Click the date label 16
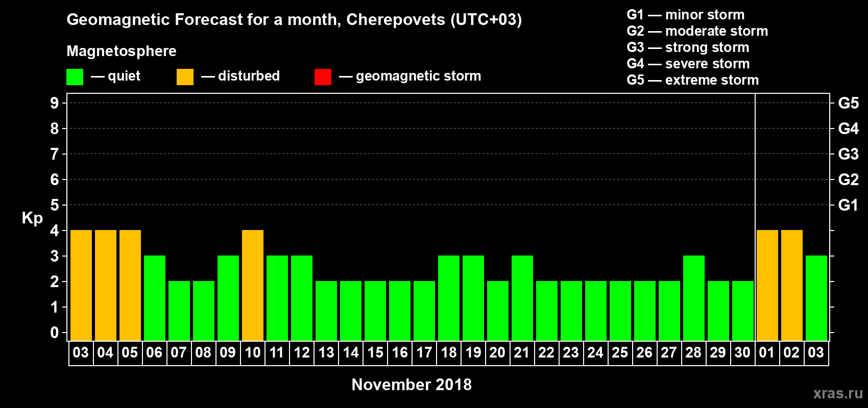This screenshot has width=868, height=408. (x=399, y=352)
